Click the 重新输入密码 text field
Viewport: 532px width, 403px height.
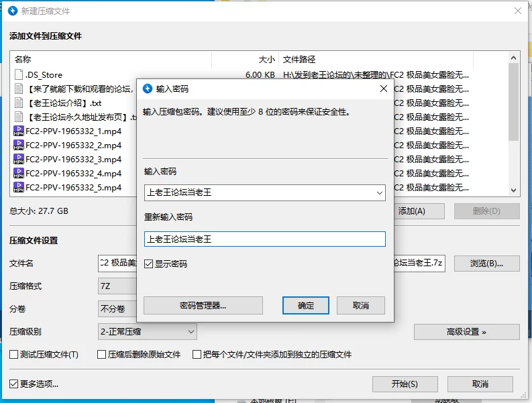(x=264, y=239)
